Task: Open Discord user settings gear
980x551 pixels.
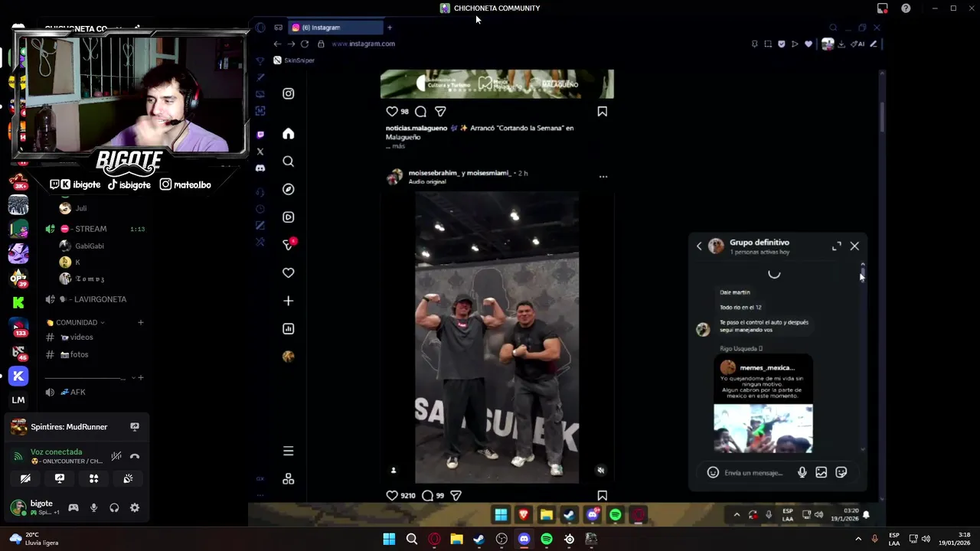Action: [x=135, y=507]
